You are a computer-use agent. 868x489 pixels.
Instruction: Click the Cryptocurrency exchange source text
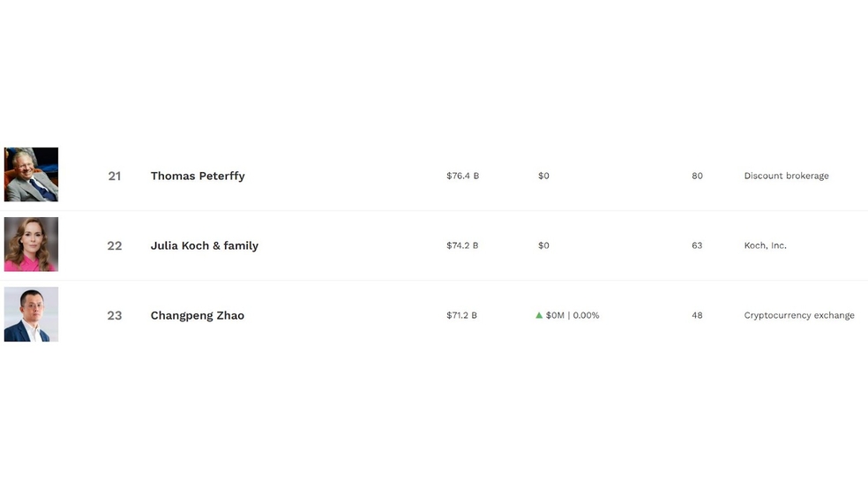(x=799, y=315)
